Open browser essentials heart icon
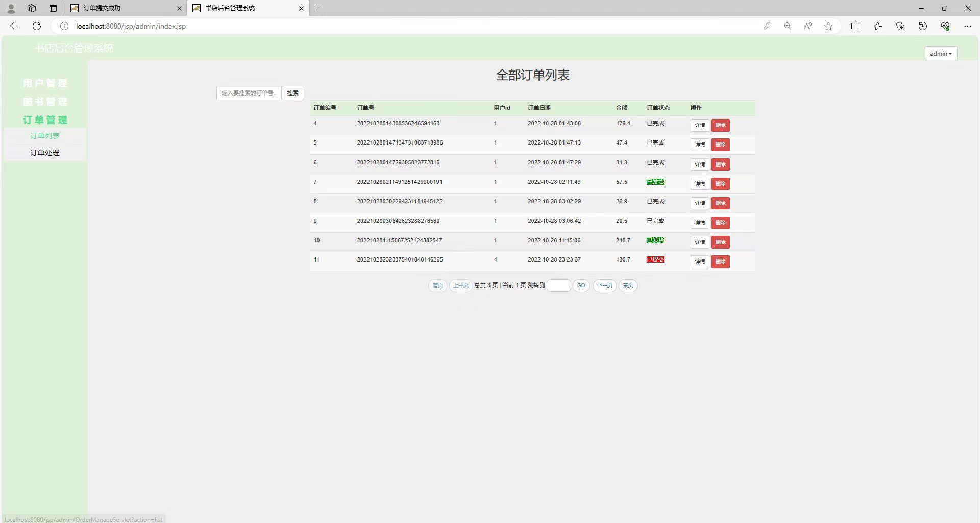This screenshot has width=980, height=523. tap(945, 26)
